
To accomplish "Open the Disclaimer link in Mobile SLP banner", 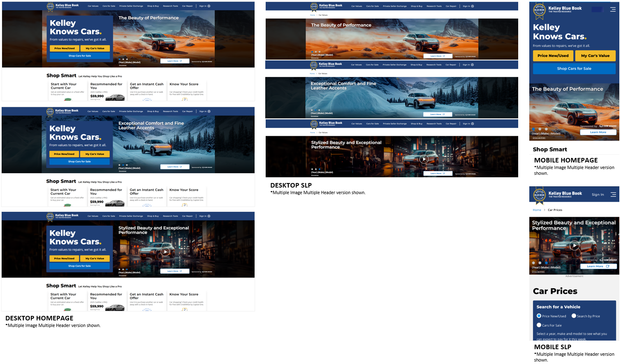I will click(538, 271).
